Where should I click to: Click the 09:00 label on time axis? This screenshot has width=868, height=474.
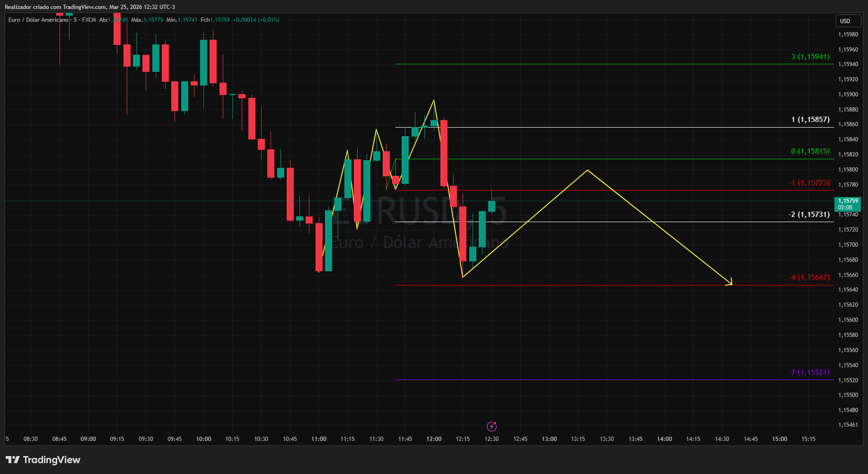pyautogui.click(x=88, y=439)
